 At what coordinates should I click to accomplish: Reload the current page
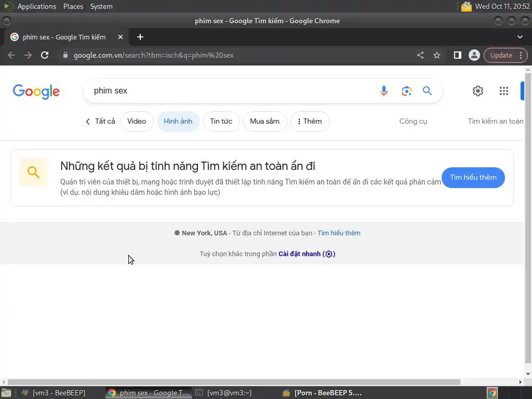45,55
